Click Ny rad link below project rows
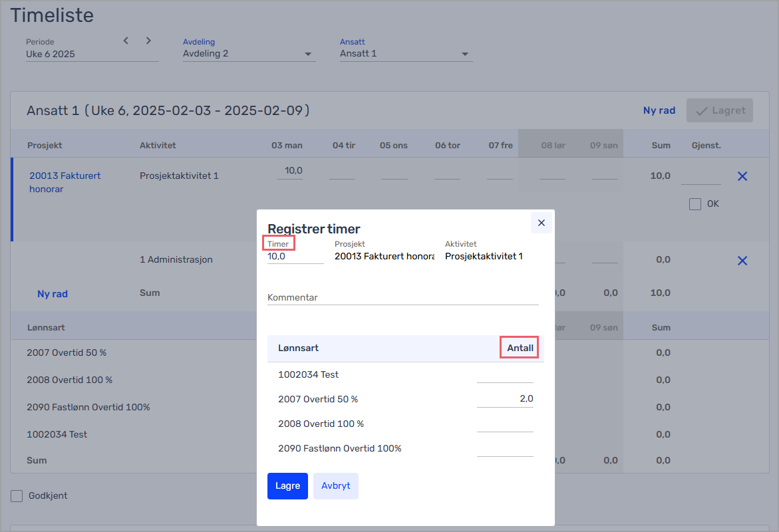The height and width of the screenshot is (532, 779). pos(53,294)
